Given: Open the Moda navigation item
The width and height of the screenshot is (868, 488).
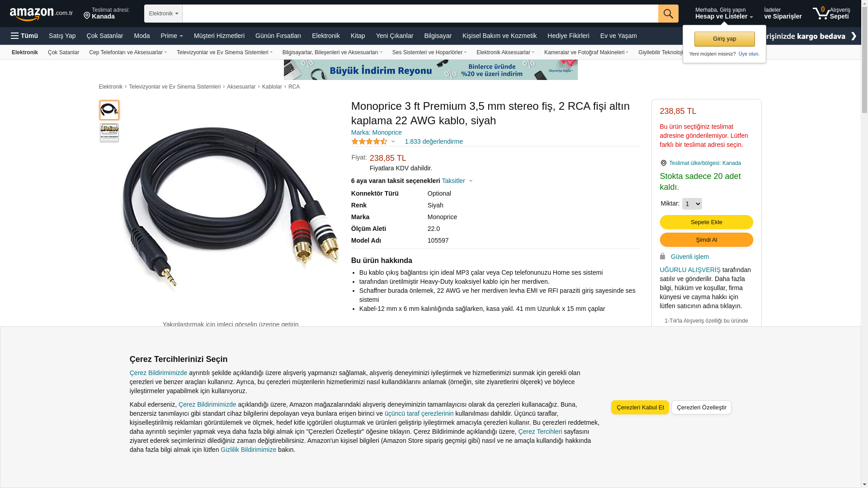Looking at the screenshot, I should (142, 36).
